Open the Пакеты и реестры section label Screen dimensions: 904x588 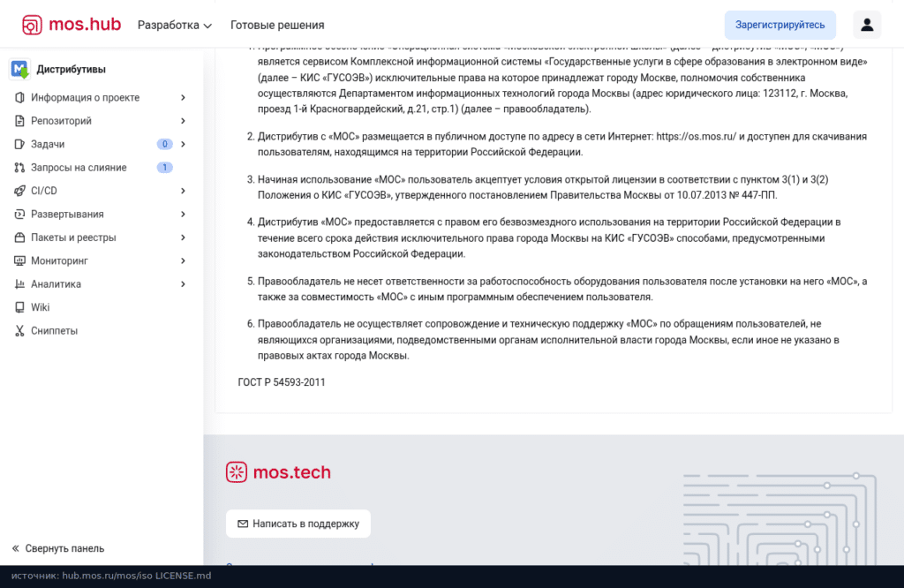73,237
